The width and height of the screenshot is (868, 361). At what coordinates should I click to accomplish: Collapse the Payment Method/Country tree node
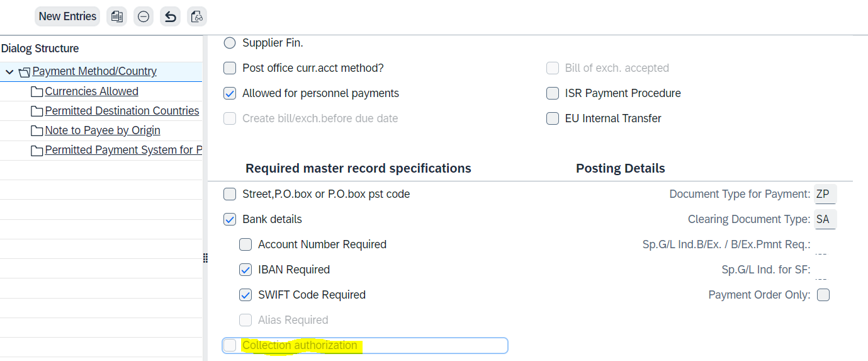9,72
